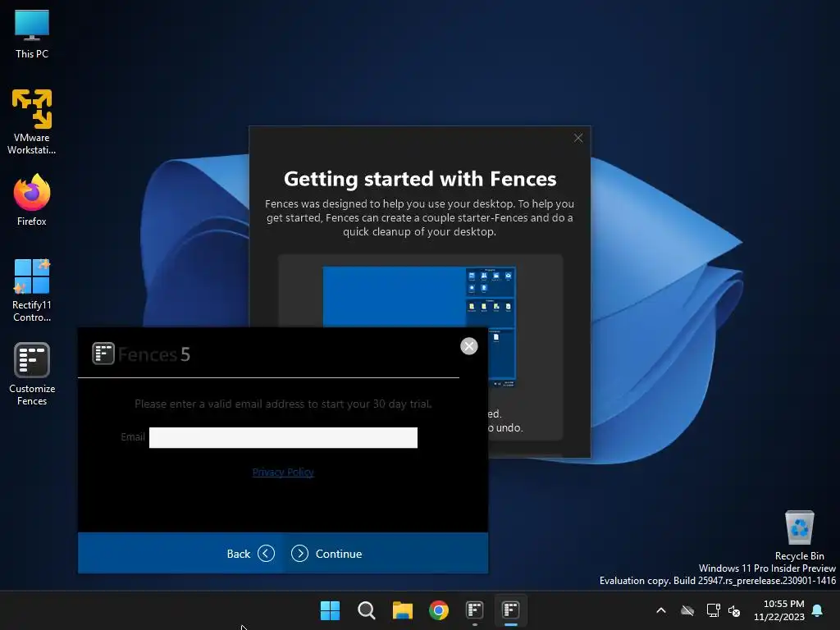Open taskbar Search
Image resolution: width=840 pixels, height=630 pixels.
pyautogui.click(x=367, y=610)
